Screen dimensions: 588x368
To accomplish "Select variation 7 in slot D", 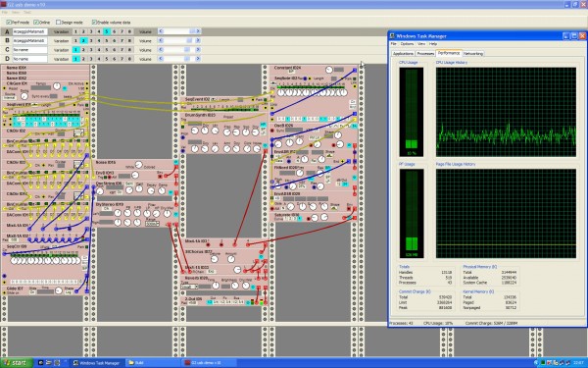I will [122, 59].
